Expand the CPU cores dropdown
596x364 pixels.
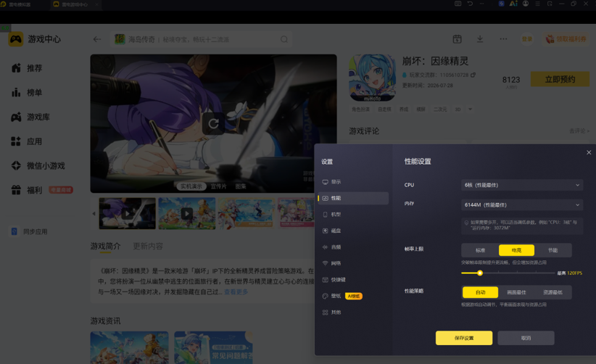coord(521,185)
